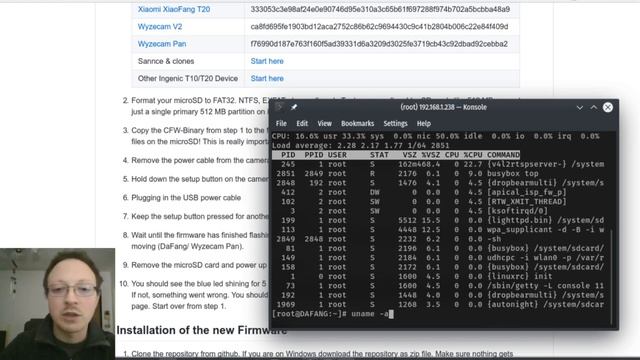The height and width of the screenshot is (360, 640).
Task: Open the Settings menu in Konsole
Action: click(395, 123)
